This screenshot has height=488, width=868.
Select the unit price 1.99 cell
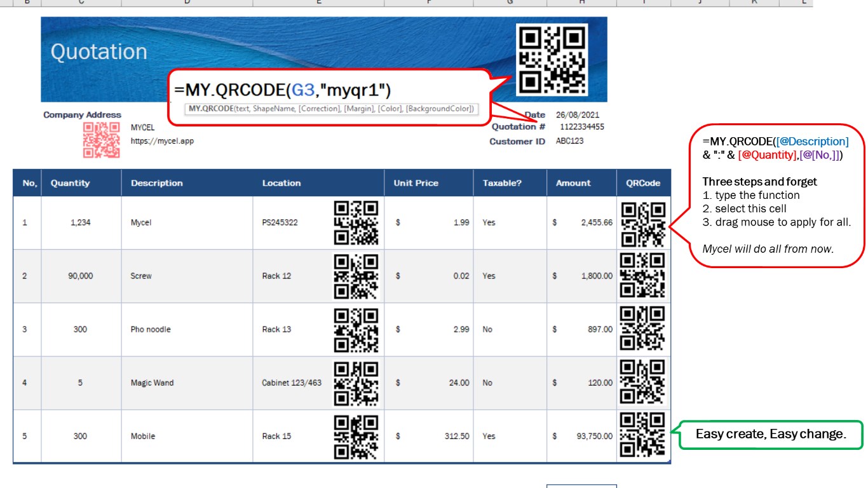click(429, 223)
